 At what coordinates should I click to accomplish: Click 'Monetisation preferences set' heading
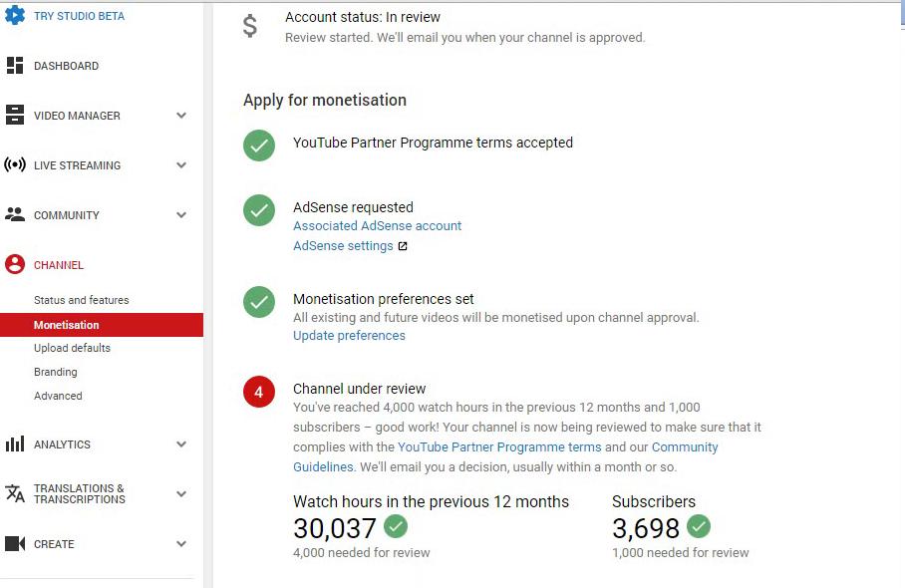point(384,299)
